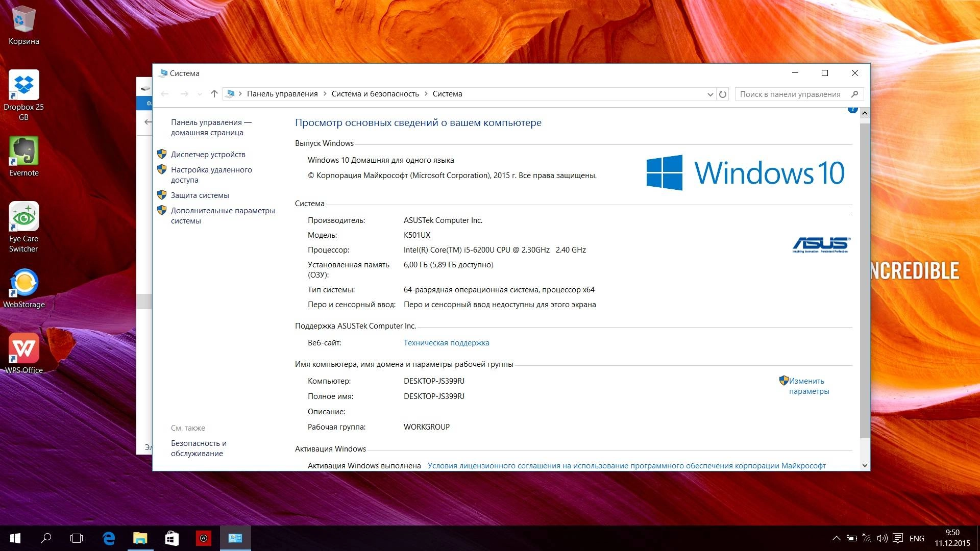Open Eye Care Switcher desktop icon

point(23,227)
